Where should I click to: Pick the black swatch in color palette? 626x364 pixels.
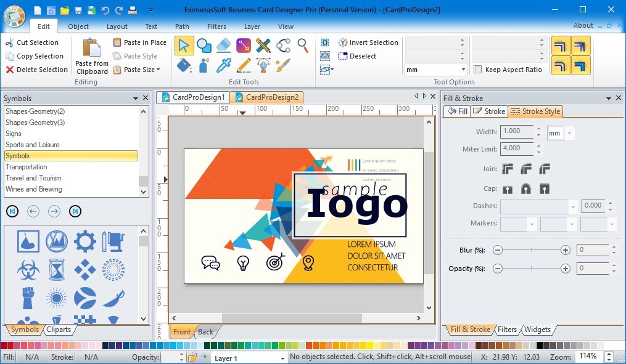540,346
